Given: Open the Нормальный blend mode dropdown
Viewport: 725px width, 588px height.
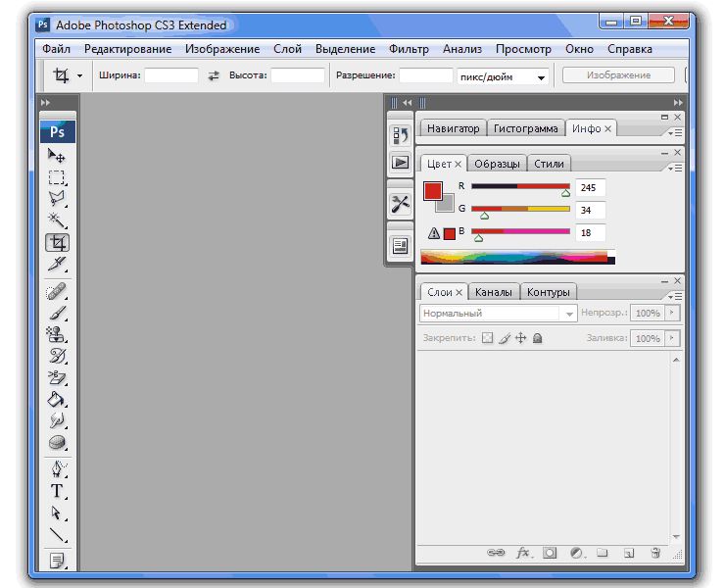Looking at the screenshot, I should (x=499, y=314).
